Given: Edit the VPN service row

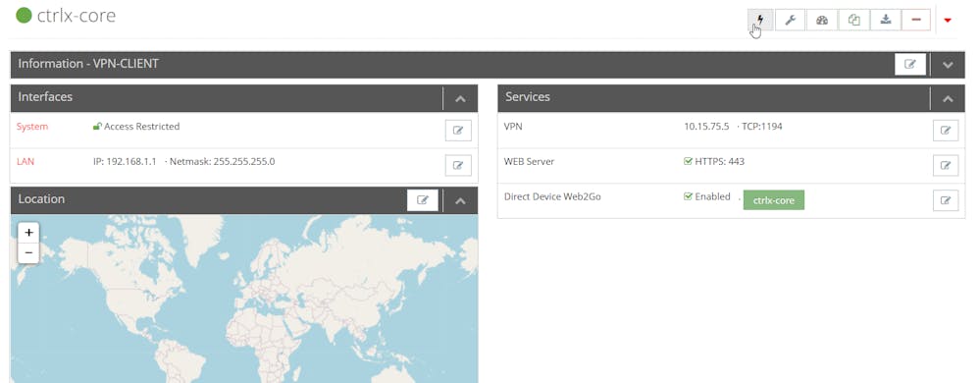Looking at the screenshot, I should (x=946, y=131).
